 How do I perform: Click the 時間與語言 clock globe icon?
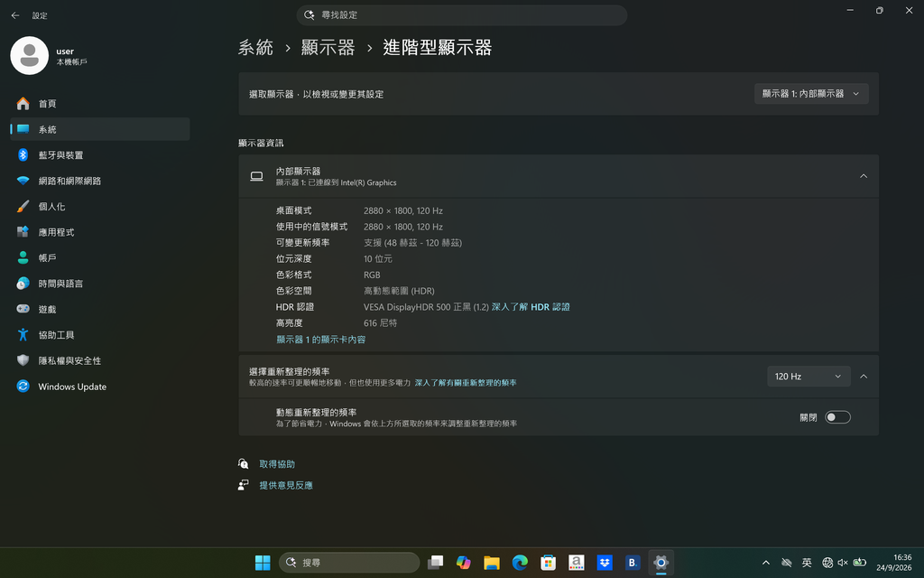pos(23,284)
